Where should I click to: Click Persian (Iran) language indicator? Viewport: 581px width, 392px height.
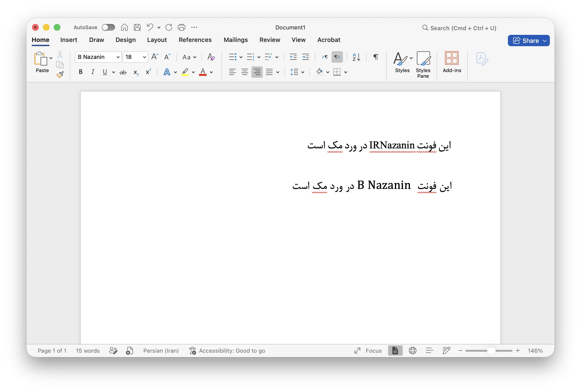click(161, 351)
